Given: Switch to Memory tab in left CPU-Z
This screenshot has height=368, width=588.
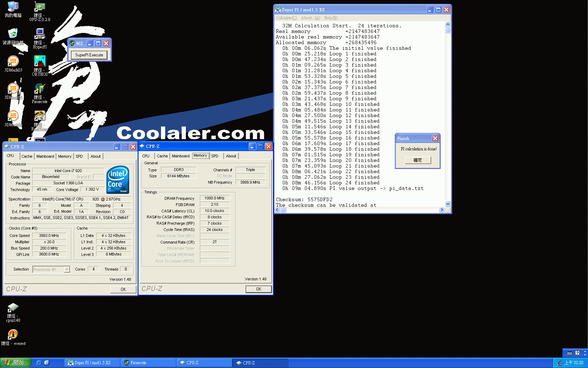Looking at the screenshot, I should (x=65, y=156).
